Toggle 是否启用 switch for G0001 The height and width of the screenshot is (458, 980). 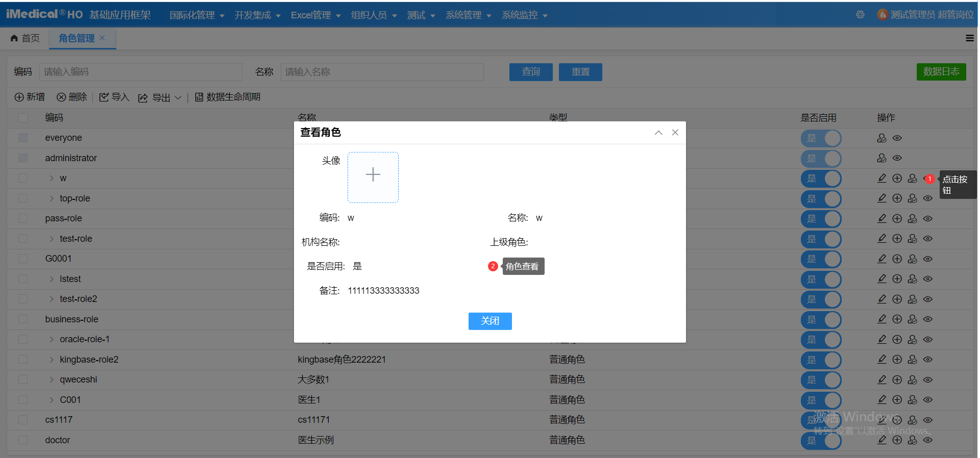(x=821, y=259)
